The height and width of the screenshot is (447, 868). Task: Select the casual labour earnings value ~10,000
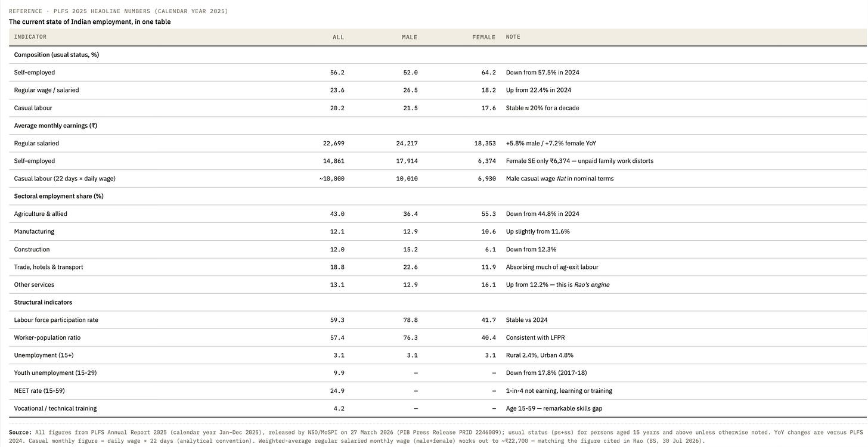point(332,179)
